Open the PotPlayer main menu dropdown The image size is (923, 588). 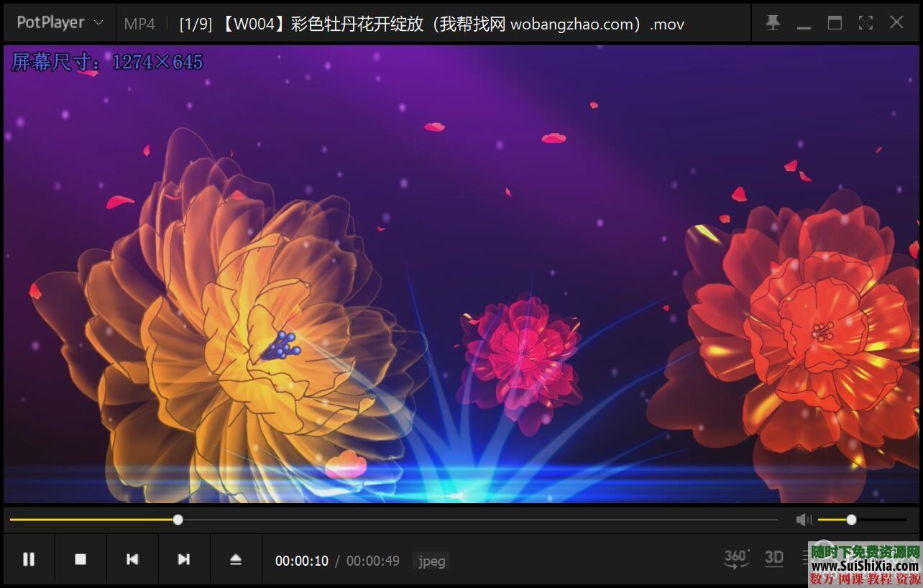[99, 22]
